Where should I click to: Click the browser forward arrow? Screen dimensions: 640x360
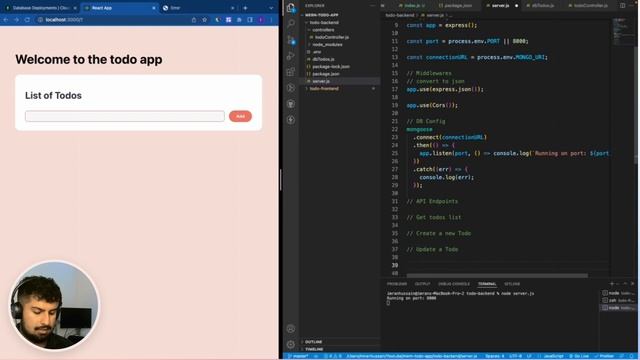coord(16,20)
